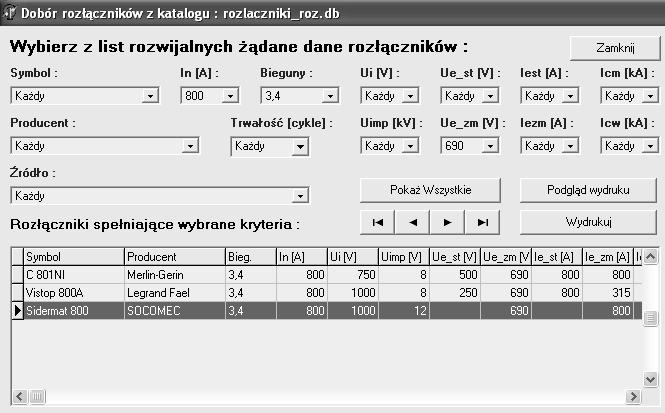This screenshot has height=413, width=665.
Task: Go to previous record arrow button
Action: 413,222
